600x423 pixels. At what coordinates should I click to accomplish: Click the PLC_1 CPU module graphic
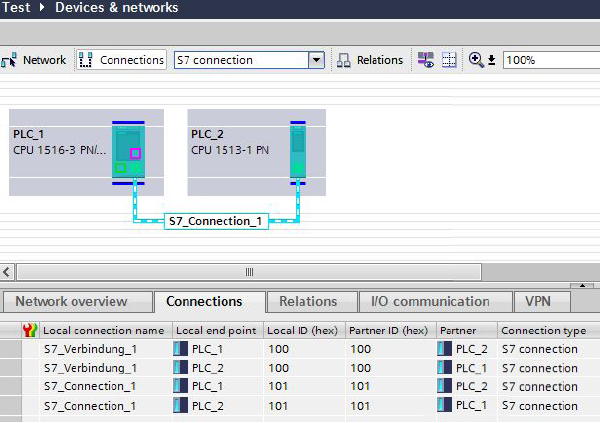pos(128,152)
